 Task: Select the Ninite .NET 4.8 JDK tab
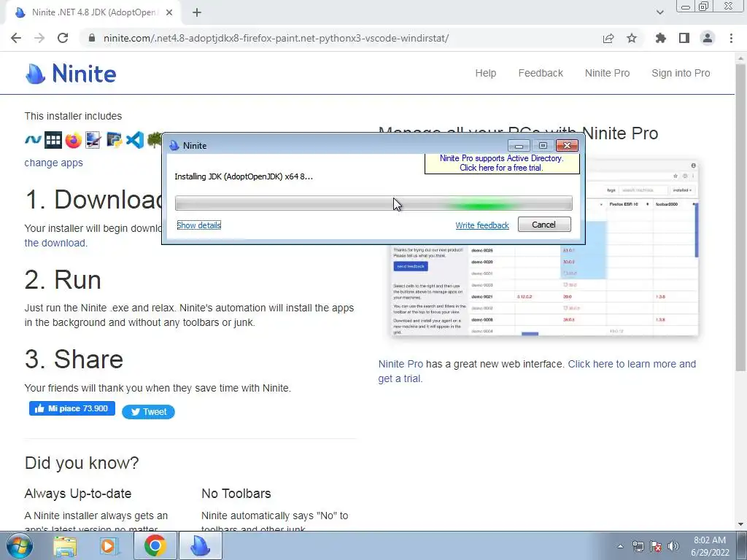(94, 13)
